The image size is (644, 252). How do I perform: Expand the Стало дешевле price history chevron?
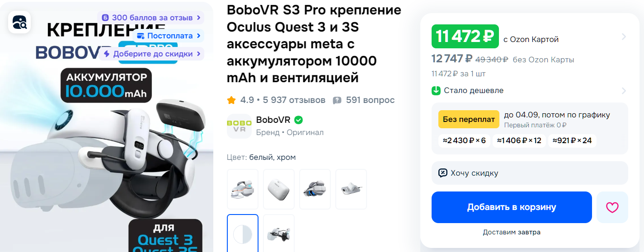tap(624, 91)
